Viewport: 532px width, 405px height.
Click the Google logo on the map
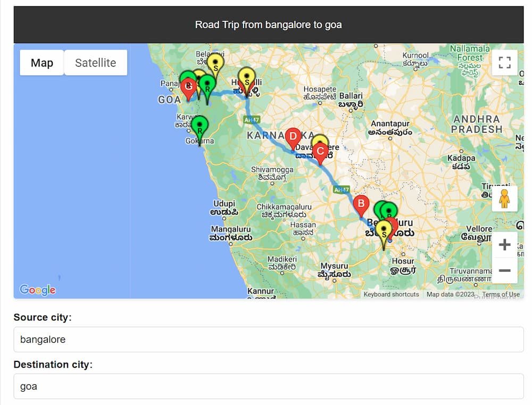pos(37,290)
